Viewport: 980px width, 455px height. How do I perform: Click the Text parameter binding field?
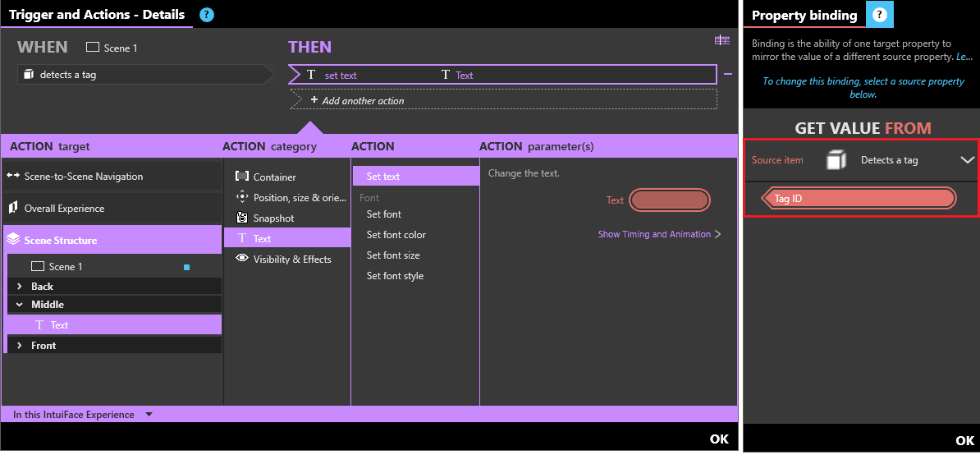671,200
